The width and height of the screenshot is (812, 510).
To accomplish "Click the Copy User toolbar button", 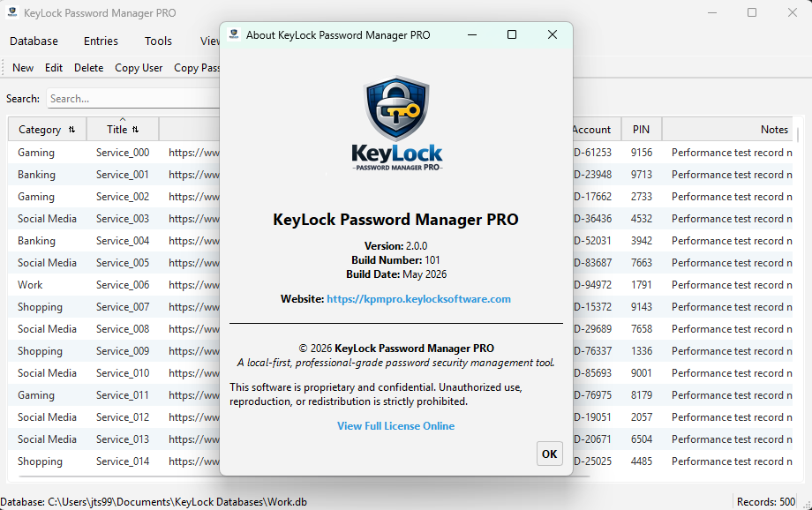I will 139,68.
